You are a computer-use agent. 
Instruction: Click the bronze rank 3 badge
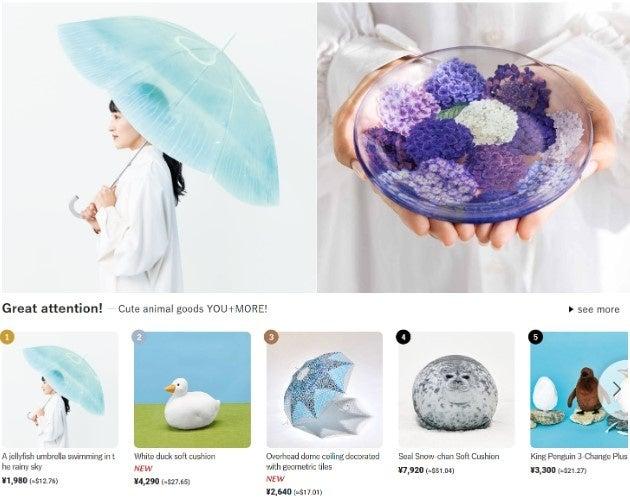tap(271, 337)
